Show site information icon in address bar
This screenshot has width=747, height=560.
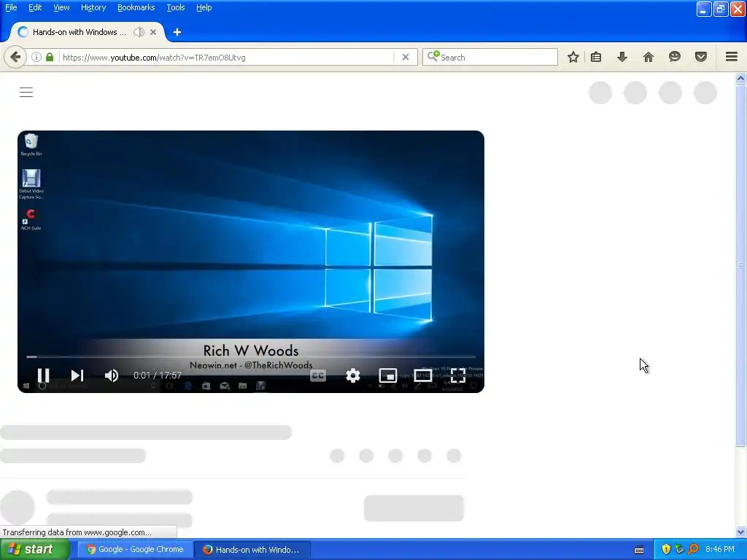point(36,57)
